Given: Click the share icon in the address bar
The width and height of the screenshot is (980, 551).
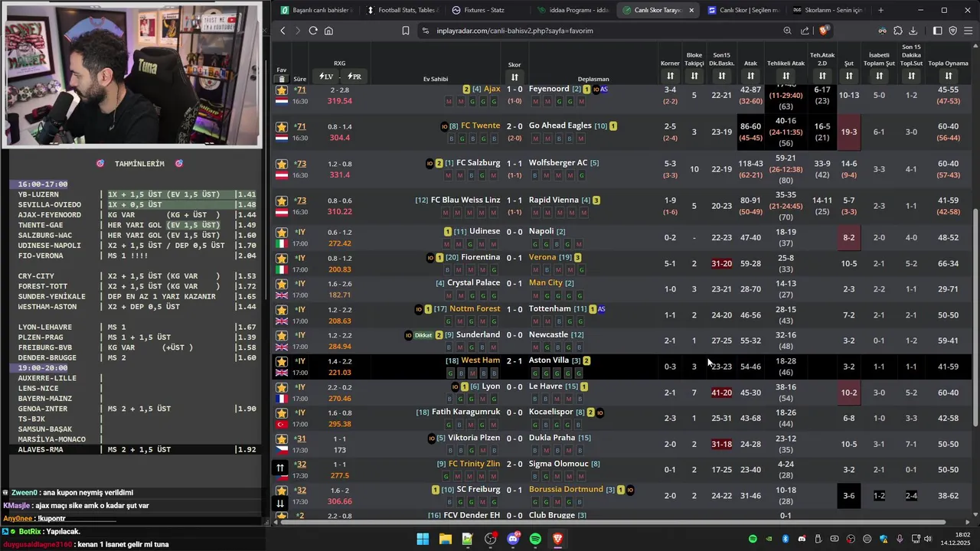Looking at the screenshot, I should pyautogui.click(x=805, y=31).
